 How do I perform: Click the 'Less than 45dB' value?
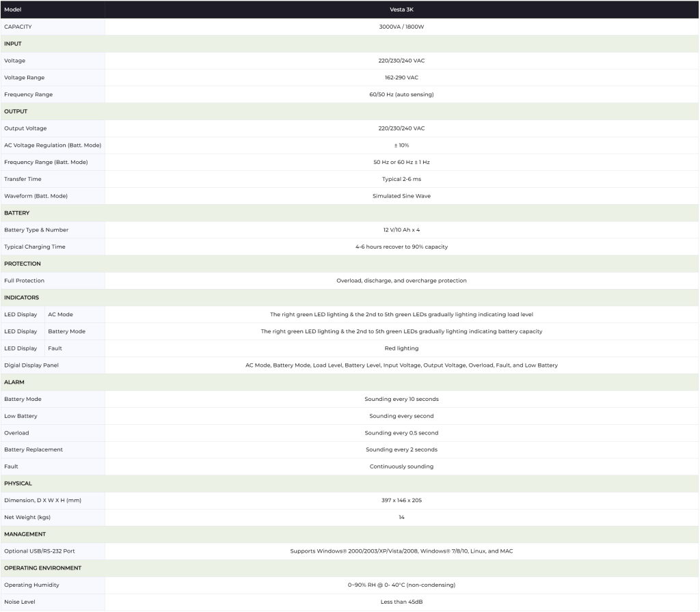tap(401, 602)
